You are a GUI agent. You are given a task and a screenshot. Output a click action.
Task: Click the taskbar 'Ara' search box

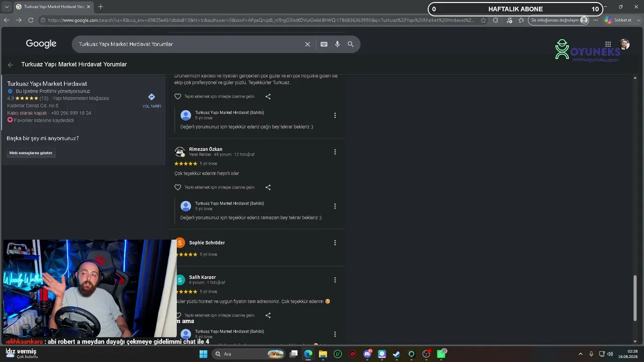coord(249,354)
